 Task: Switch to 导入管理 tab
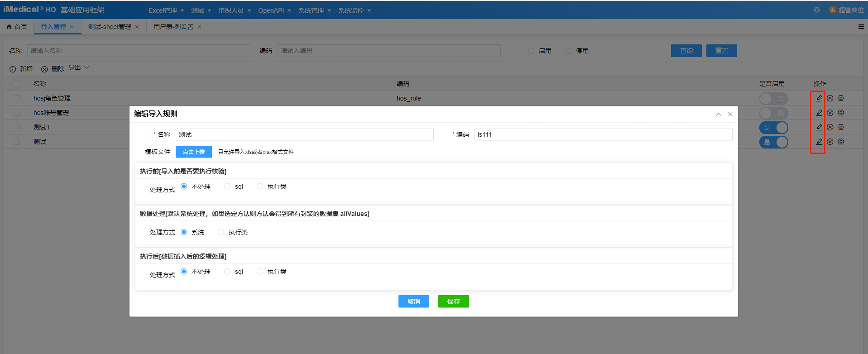tap(53, 27)
